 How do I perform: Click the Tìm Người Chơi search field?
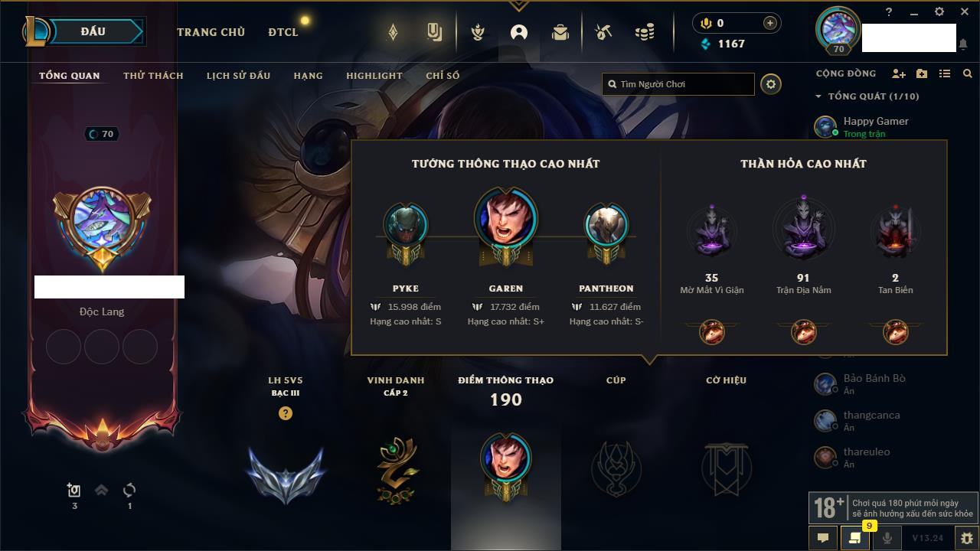click(678, 84)
